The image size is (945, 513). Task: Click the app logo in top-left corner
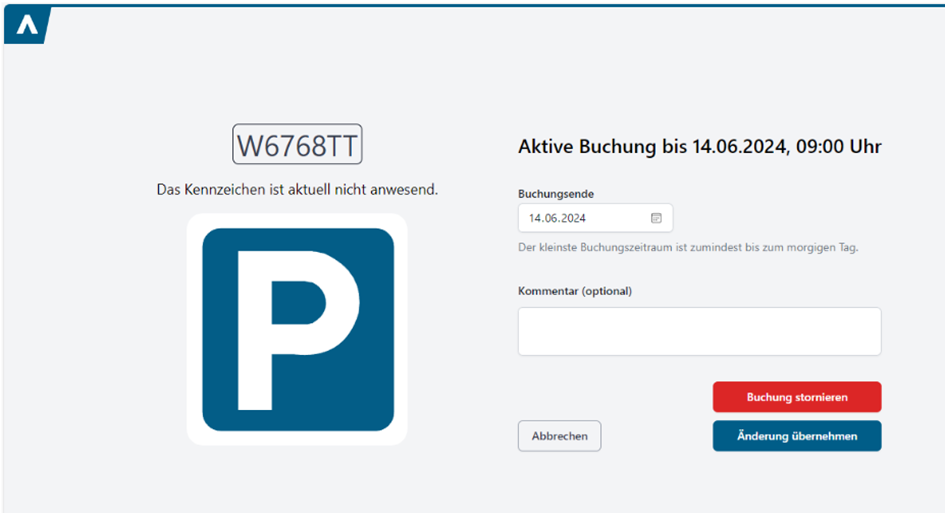click(27, 25)
